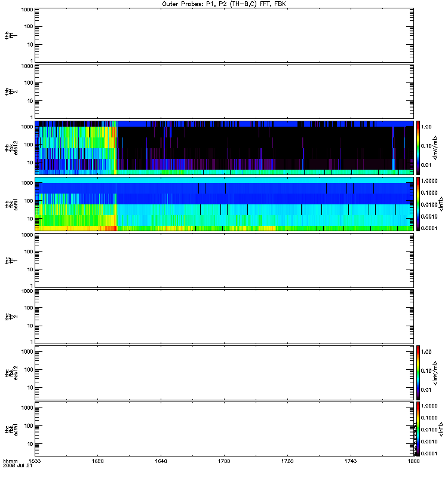This screenshot has height=478, width=448.
Task: Click the 'thc fbk scm1' y-axis title
Action: 11,429
